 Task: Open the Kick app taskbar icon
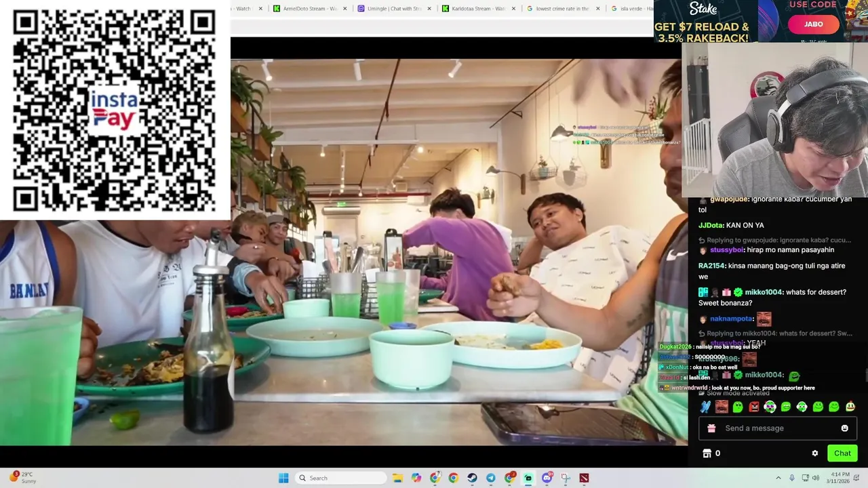click(528, 478)
